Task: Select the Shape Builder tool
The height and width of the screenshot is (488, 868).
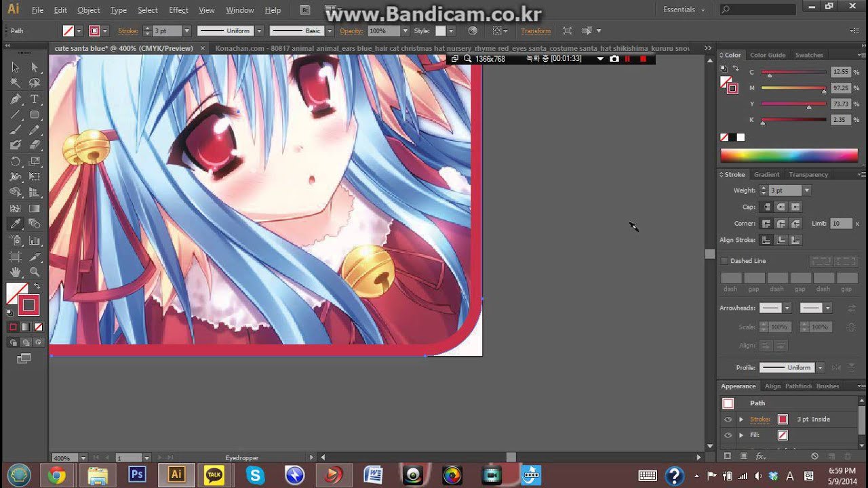Action: (15, 192)
